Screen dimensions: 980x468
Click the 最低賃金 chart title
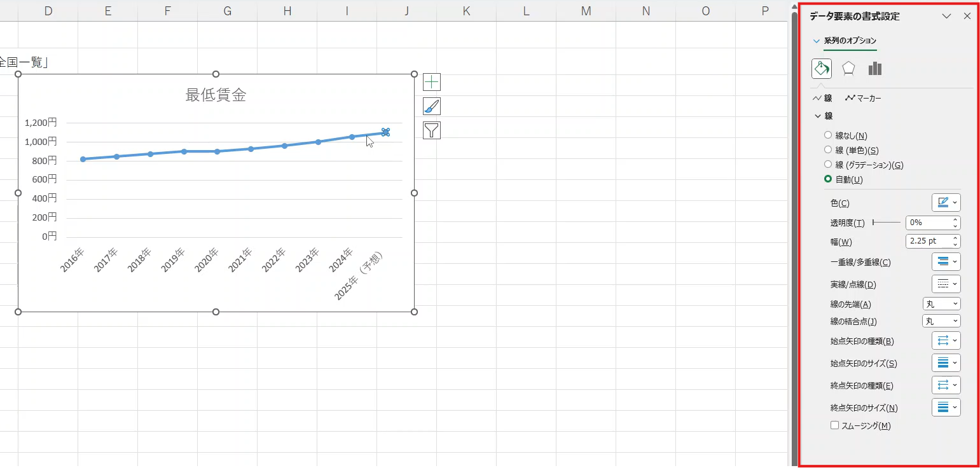216,95
